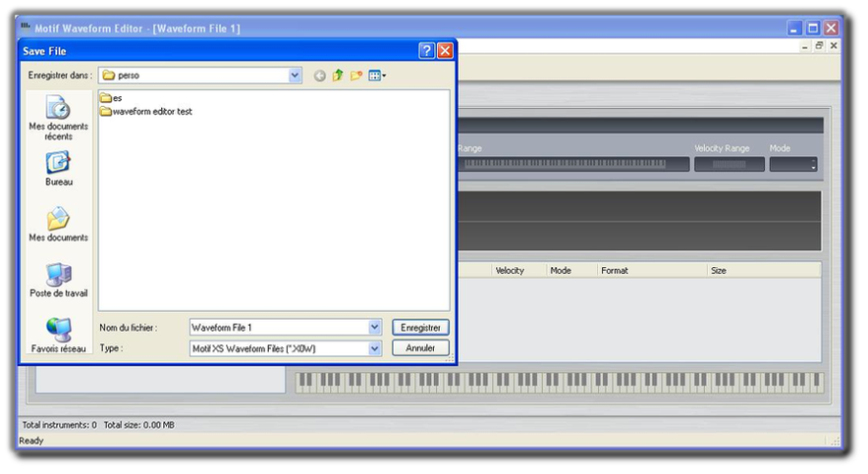The height and width of the screenshot is (474, 868).
Task: Click the Format column header
Action: pos(652,270)
